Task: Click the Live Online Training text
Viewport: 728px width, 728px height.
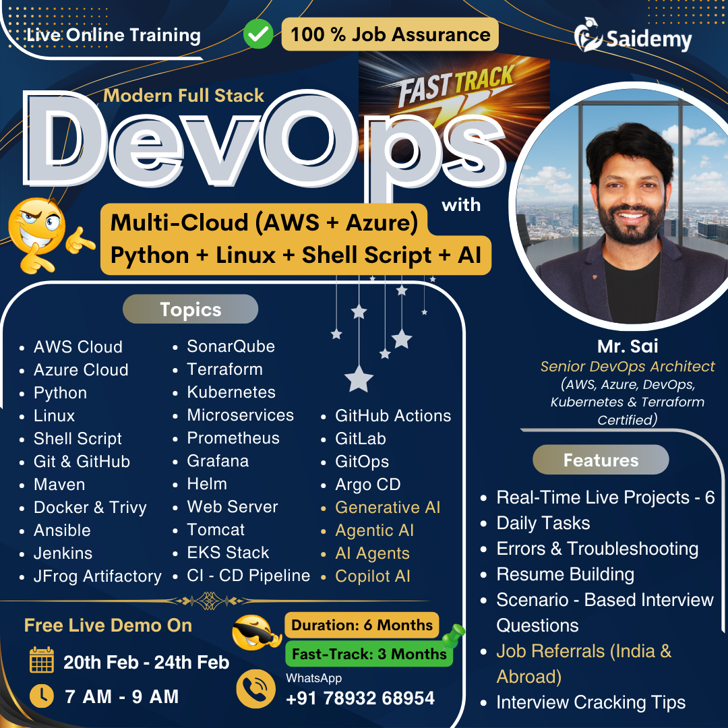Action: pos(114,35)
